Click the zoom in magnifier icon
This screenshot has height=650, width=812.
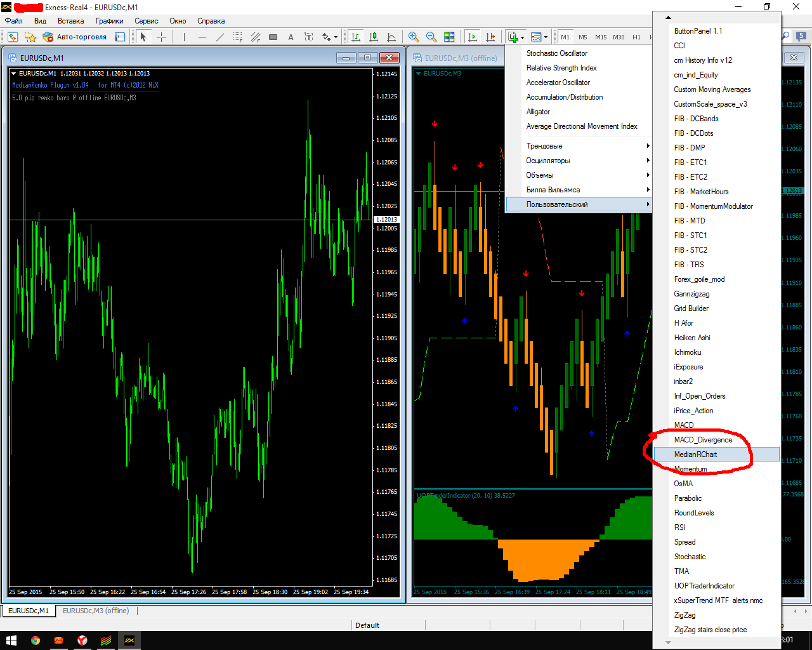coord(414,37)
